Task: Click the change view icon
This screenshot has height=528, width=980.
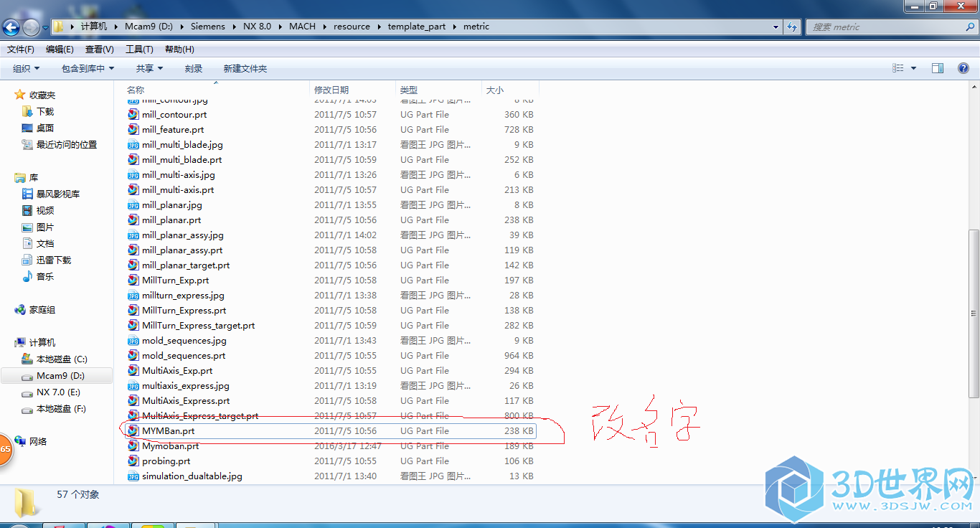Action: coord(898,68)
